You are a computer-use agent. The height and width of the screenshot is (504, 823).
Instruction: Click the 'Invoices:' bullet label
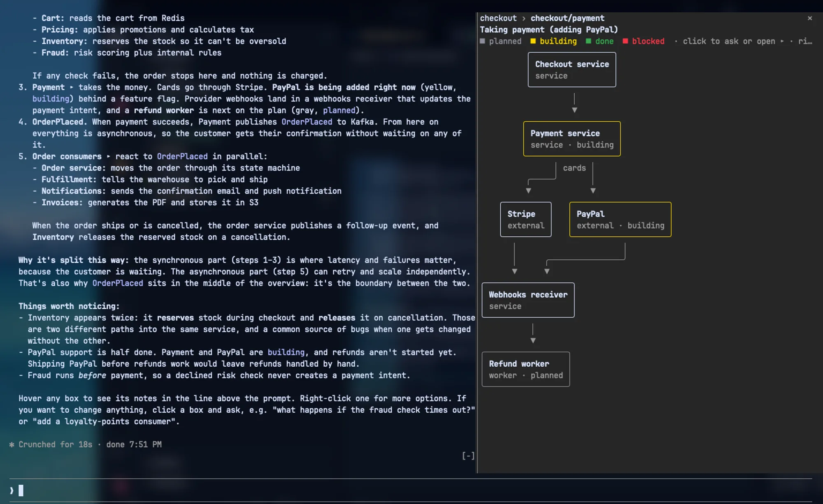62,202
